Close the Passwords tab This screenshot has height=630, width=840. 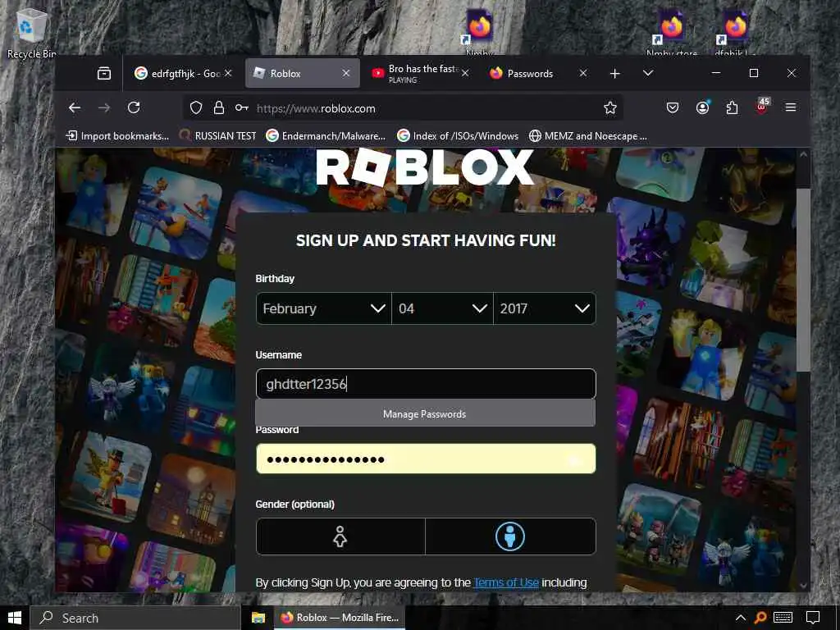pyautogui.click(x=583, y=73)
